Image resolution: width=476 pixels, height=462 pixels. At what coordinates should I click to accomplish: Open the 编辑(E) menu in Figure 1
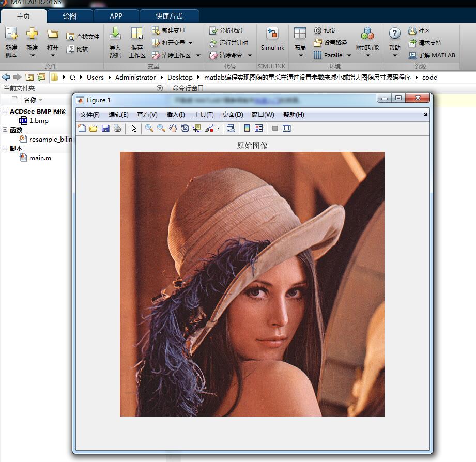point(118,115)
